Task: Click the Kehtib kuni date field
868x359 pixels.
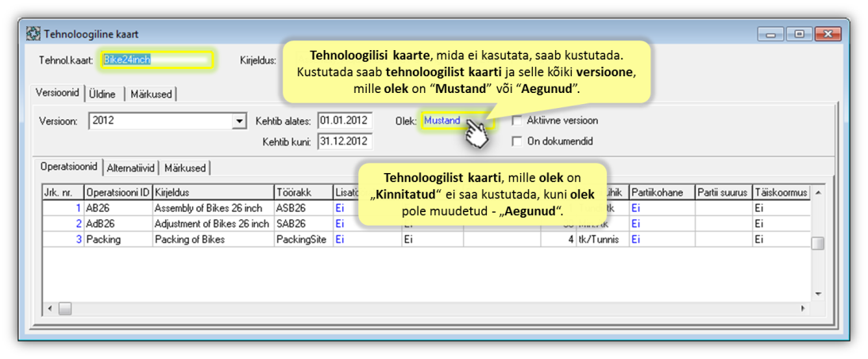Action: 345,141
